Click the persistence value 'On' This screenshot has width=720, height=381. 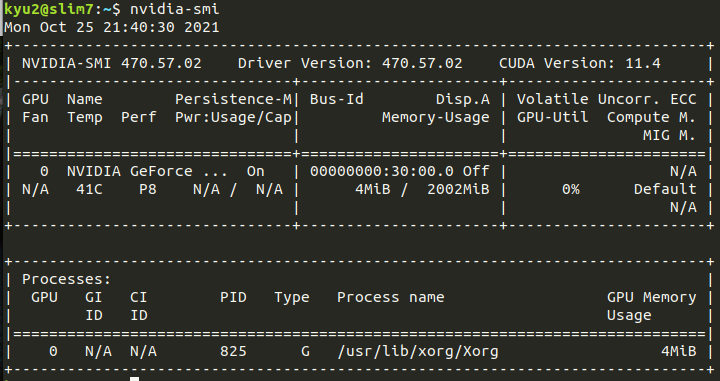coord(255,171)
